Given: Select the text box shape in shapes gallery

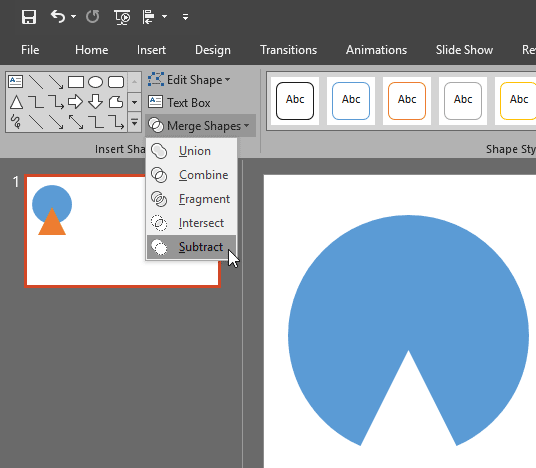Looking at the screenshot, I should (x=16, y=82).
